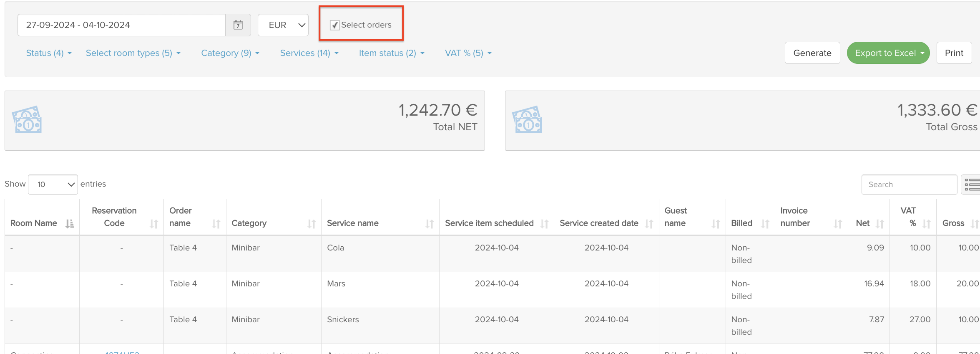The image size is (980, 354).
Task: Toggle the Select orders checkbox
Action: 334,25
